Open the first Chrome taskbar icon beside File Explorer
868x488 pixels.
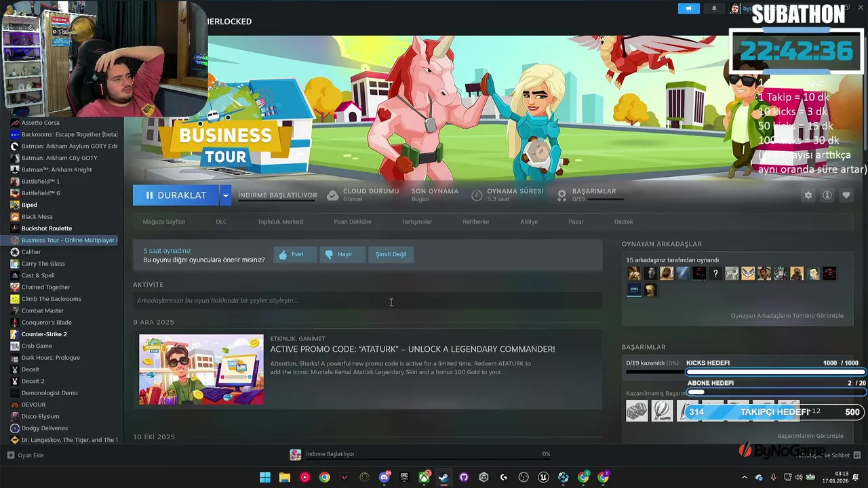(325, 477)
